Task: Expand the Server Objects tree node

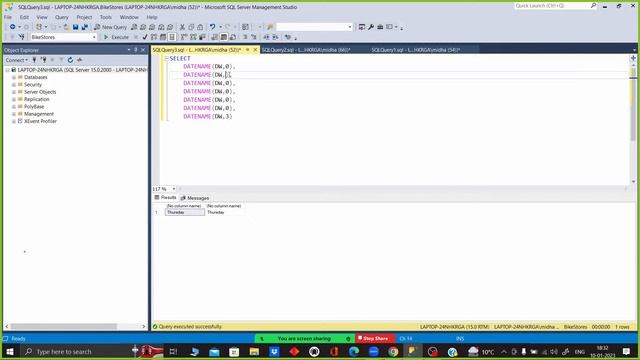Action: (x=14, y=92)
